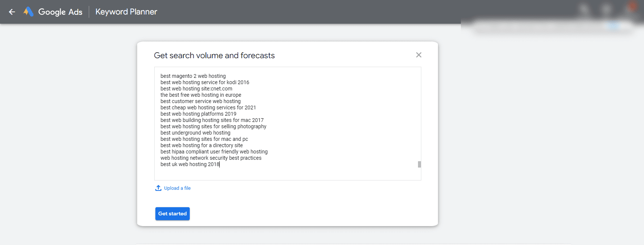
Task: Place cursor on 'best magento 2 web hosting' line
Action: (193, 76)
